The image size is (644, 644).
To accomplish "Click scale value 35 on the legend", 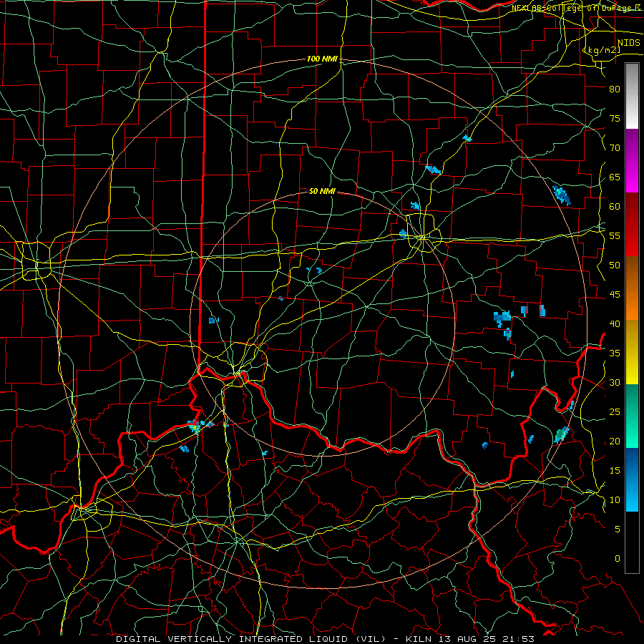I will pyautogui.click(x=615, y=353).
